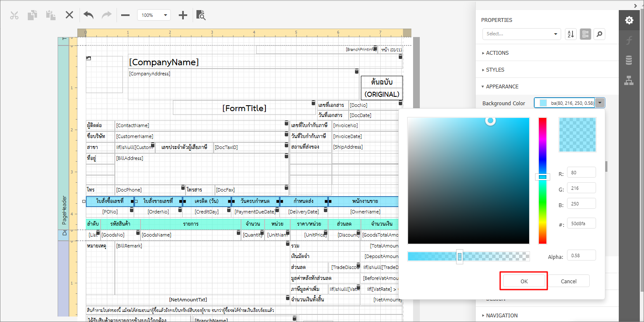
Task: Open the Field List database tab
Action: tap(629, 61)
